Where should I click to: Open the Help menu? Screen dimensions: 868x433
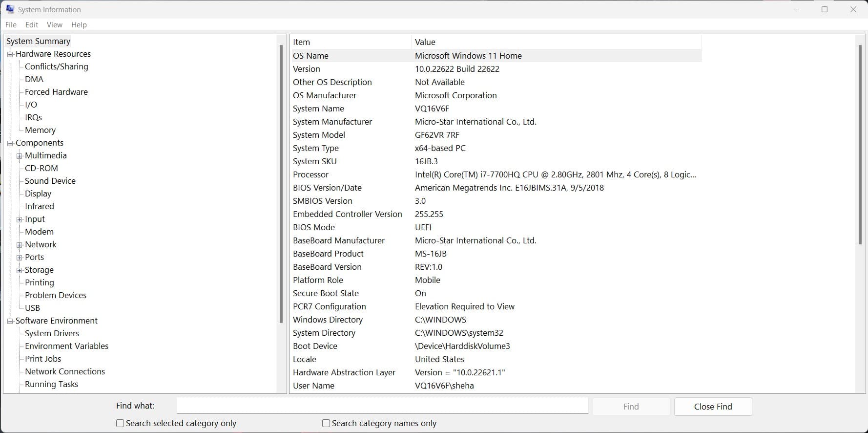tap(79, 25)
